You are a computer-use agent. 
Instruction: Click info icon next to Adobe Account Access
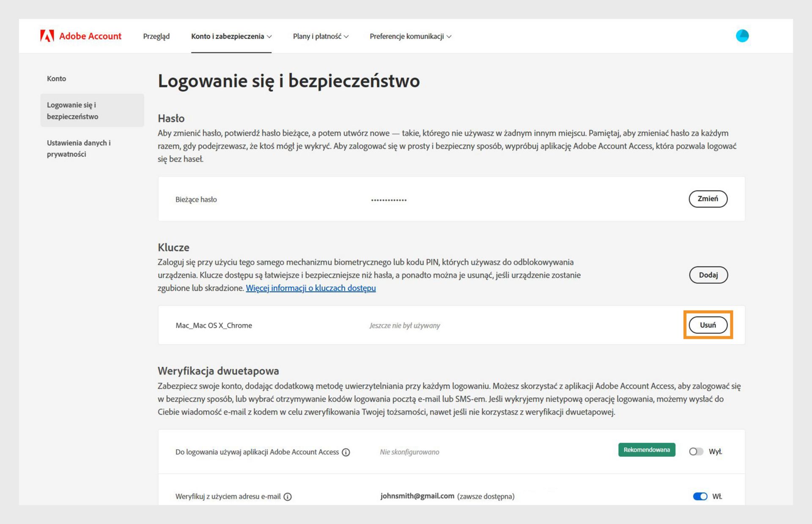pos(346,452)
